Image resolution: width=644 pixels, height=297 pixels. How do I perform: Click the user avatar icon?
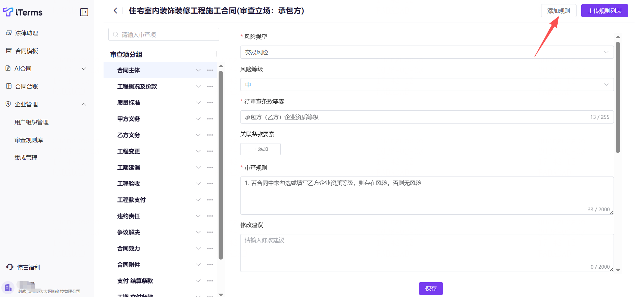tap(8, 288)
